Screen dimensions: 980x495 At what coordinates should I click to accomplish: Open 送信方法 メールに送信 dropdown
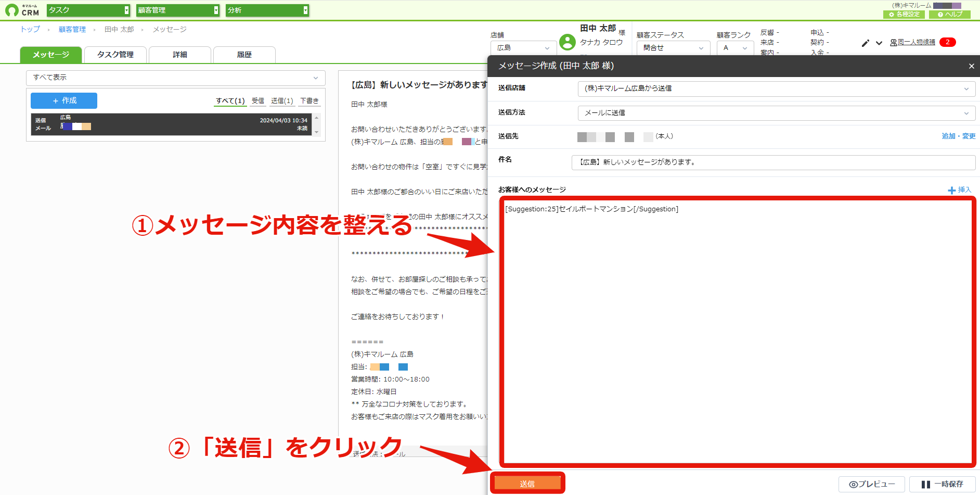pos(776,113)
